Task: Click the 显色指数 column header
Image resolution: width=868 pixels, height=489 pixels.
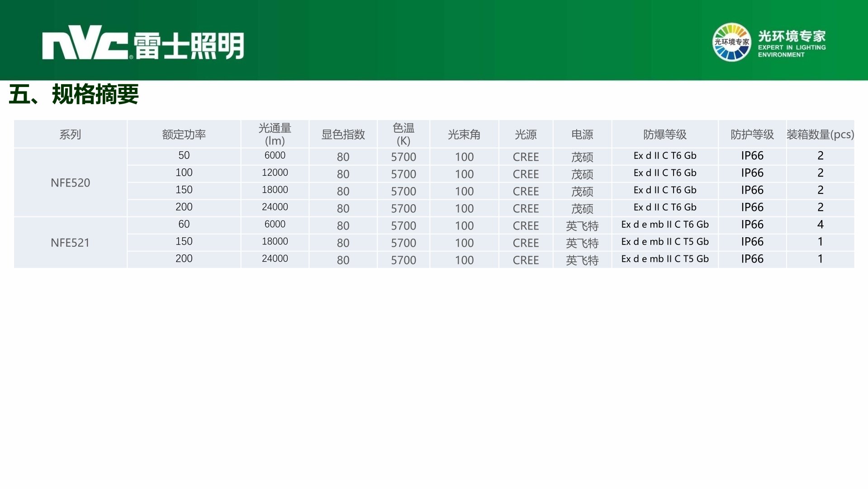Action: tap(343, 134)
